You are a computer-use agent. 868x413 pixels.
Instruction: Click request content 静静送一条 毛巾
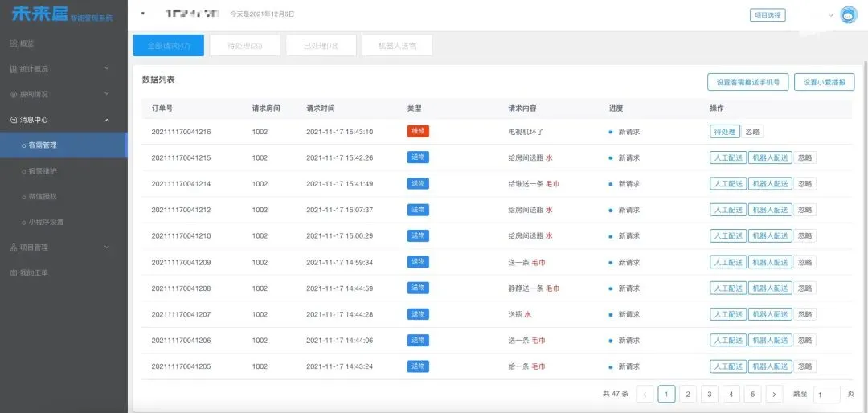534,288
